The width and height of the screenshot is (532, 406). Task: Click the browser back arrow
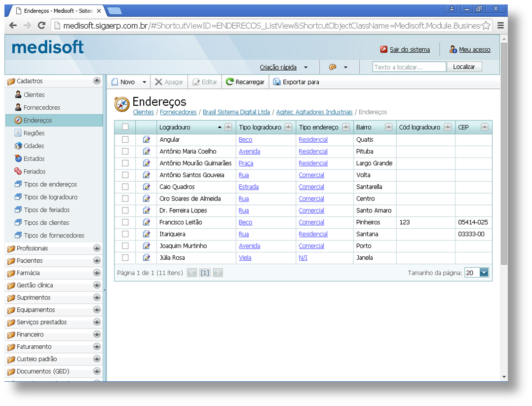click(13, 26)
